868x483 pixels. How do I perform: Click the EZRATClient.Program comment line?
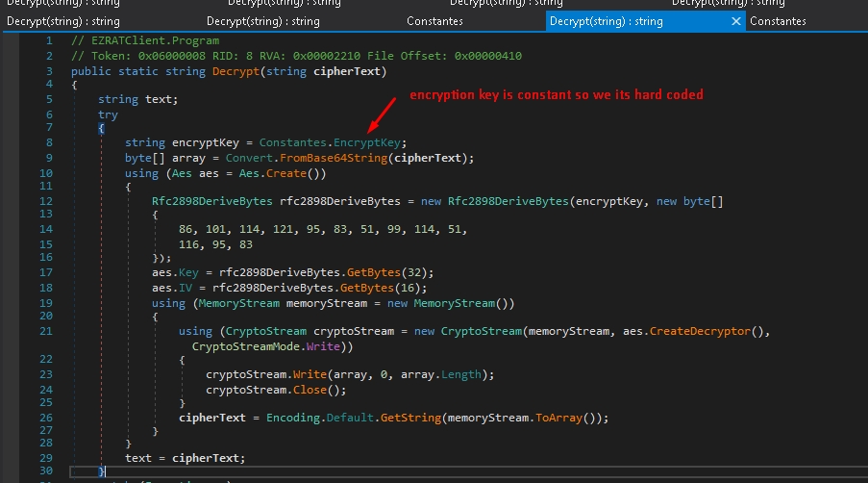tap(145, 40)
